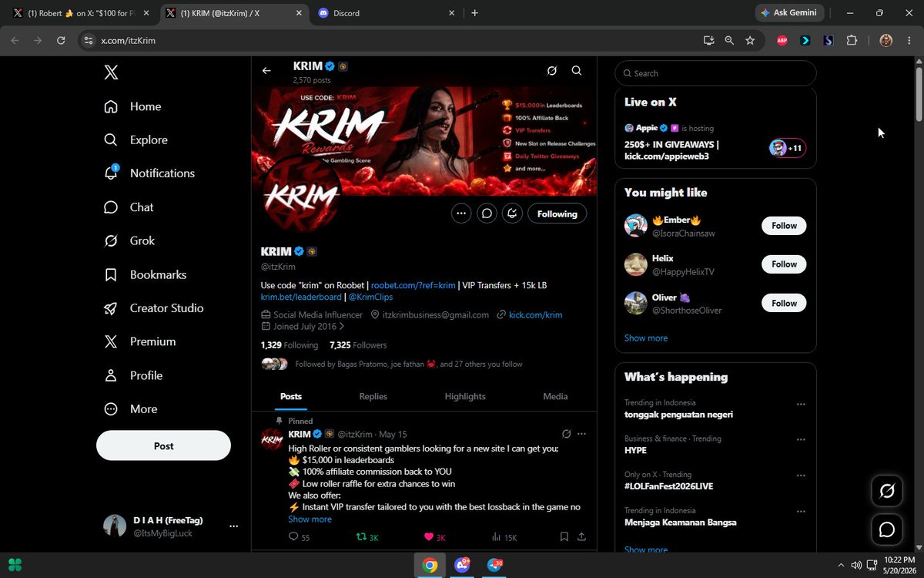
Task: Switch to the Highlights tab
Action: click(x=465, y=396)
